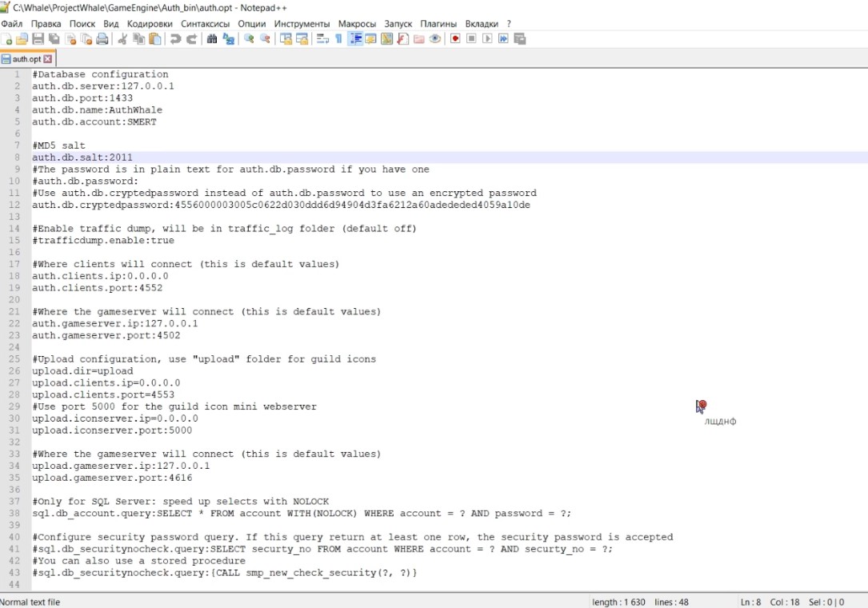Click the 'Ln : 8' status bar field
Image resolution: width=868 pixels, height=608 pixels.
(x=750, y=602)
